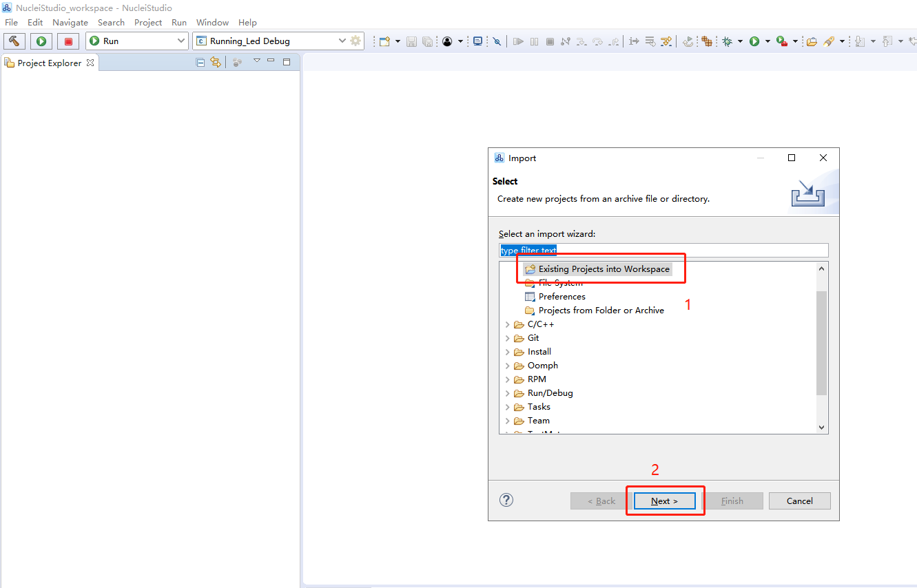
Task: Select Existing Projects into Workspace
Action: coord(597,269)
